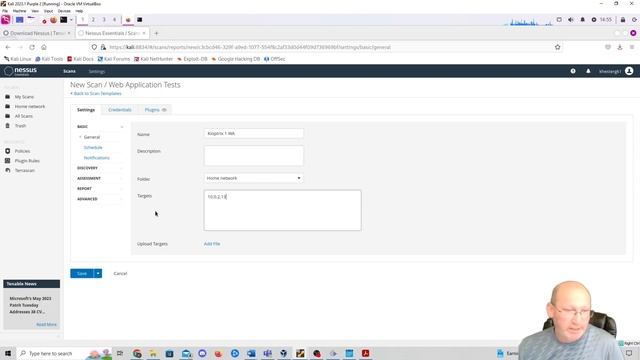
Task: Switch to the Plugins tab
Action: tap(156, 110)
